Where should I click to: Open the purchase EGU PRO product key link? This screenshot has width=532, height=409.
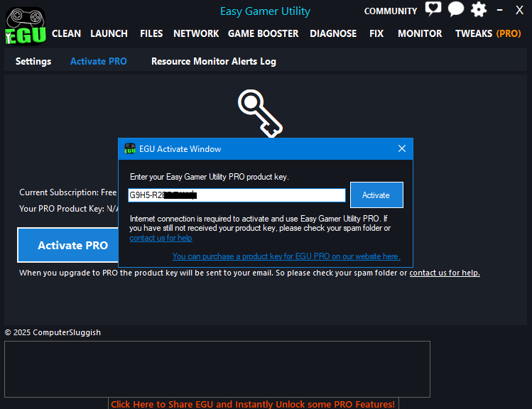[x=286, y=256]
